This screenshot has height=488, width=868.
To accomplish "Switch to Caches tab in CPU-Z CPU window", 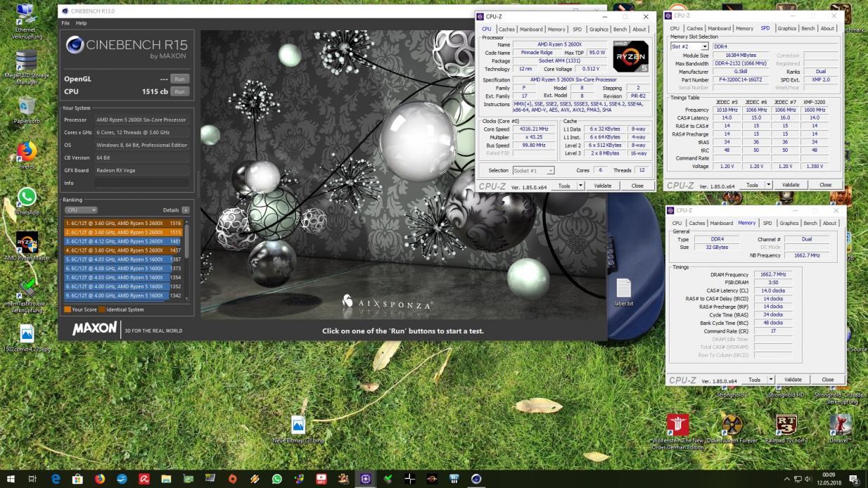I will click(506, 30).
